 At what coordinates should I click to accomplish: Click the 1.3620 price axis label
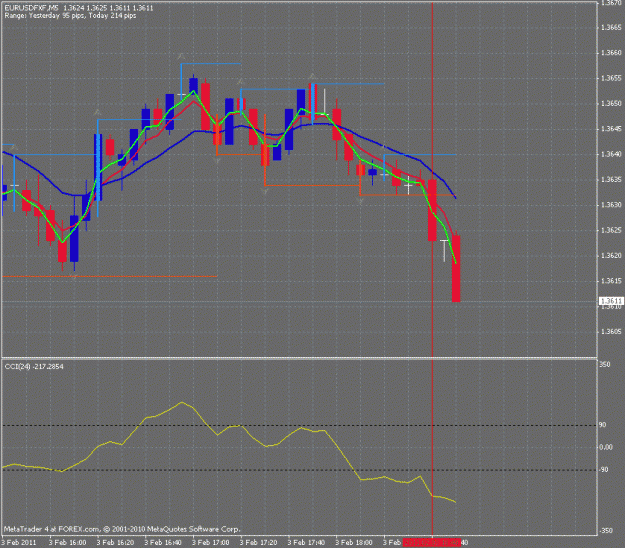tap(611, 255)
